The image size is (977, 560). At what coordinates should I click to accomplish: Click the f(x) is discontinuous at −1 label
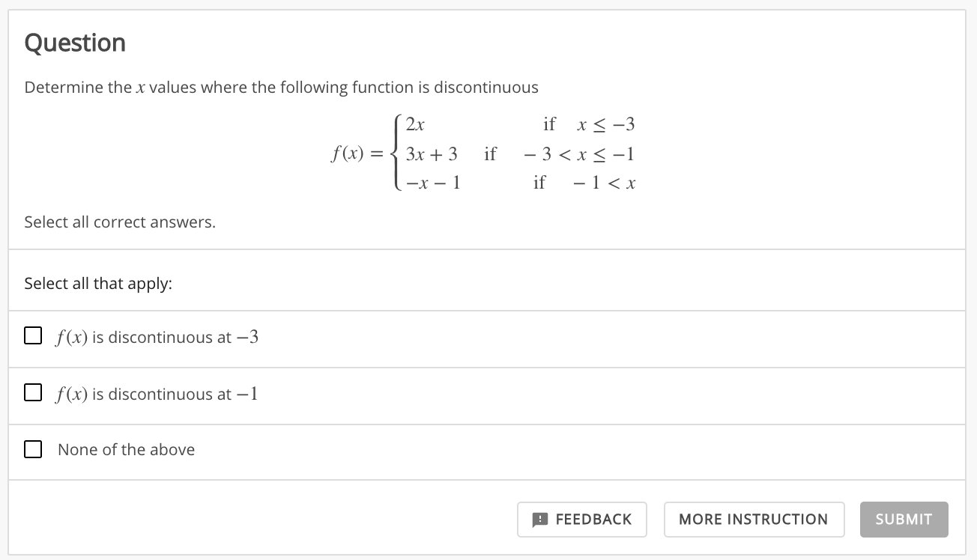pyautogui.click(x=157, y=395)
